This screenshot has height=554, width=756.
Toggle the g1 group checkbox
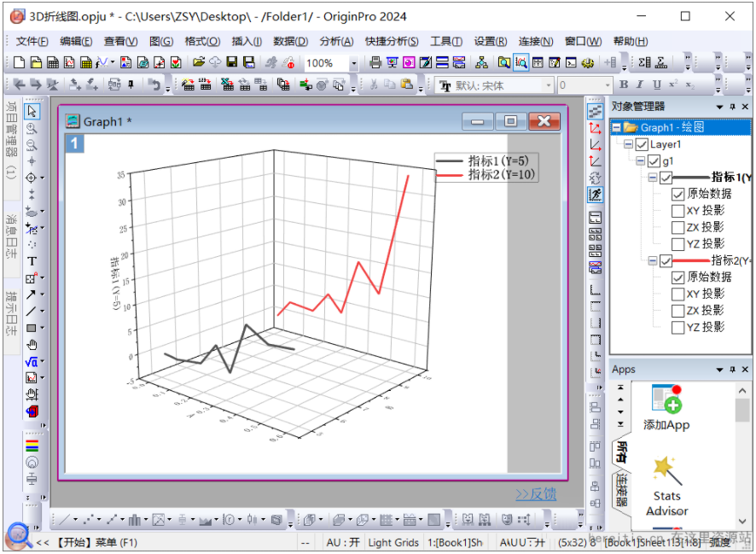(654, 160)
